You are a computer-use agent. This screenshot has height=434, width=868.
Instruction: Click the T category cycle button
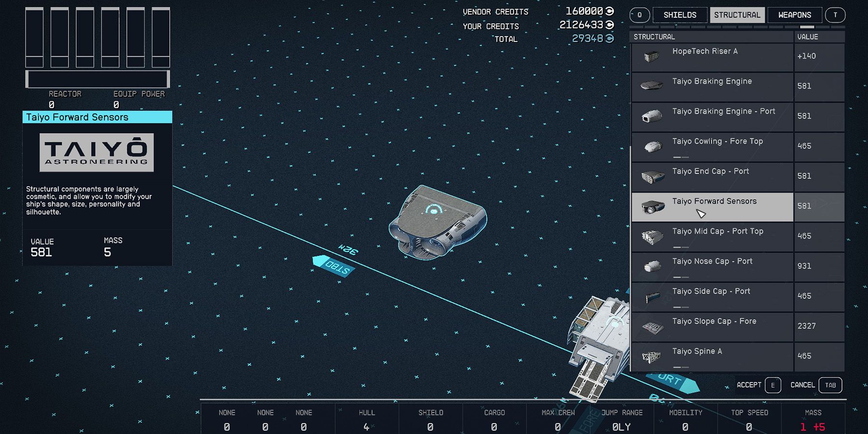tap(836, 15)
